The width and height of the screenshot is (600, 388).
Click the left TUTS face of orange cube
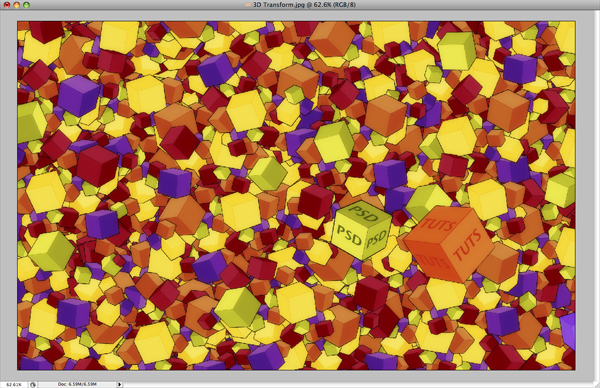click(x=429, y=259)
